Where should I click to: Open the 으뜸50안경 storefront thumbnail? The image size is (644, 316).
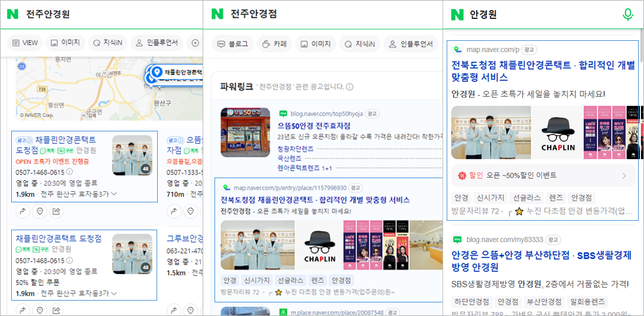245,132
